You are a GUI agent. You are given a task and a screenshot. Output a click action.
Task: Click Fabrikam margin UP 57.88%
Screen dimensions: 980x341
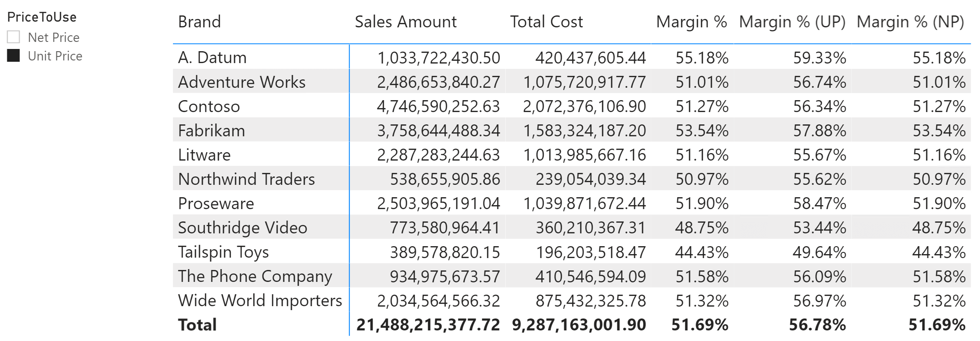pyautogui.click(x=819, y=131)
